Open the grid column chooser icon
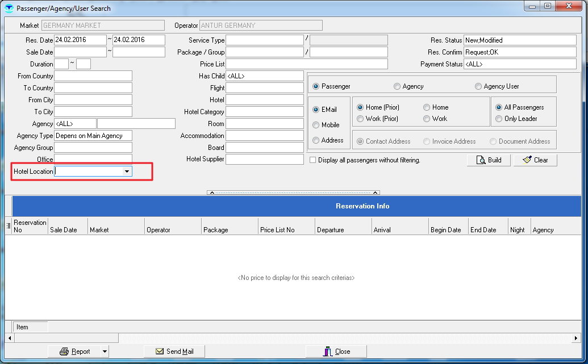The height and width of the screenshot is (364, 588). [x=9, y=226]
